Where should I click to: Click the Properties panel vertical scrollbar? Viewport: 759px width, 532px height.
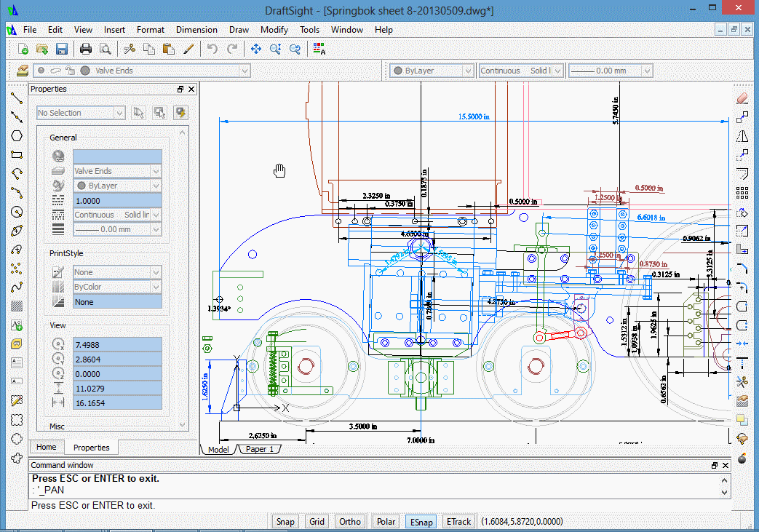183,278
